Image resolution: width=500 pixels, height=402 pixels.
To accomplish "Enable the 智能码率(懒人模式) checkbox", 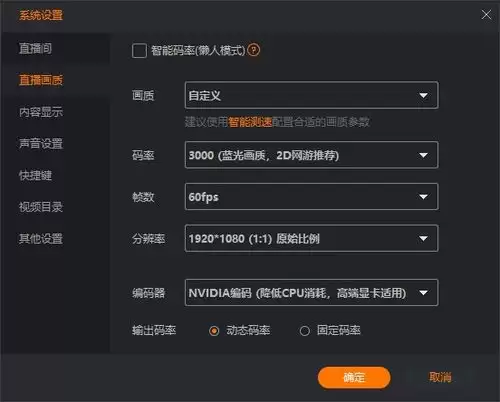I will [x=139, y=51].
